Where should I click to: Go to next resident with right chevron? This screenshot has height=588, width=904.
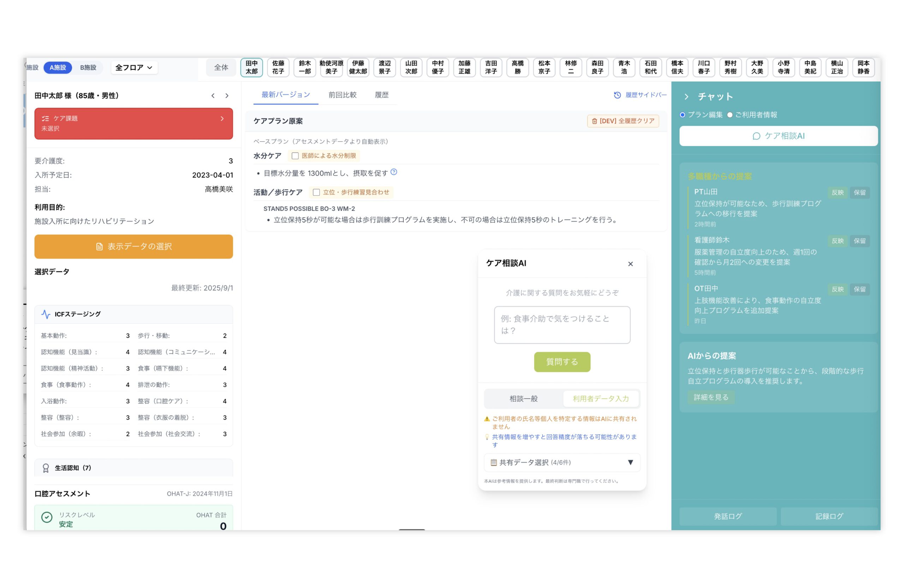(x=227, y=96)
